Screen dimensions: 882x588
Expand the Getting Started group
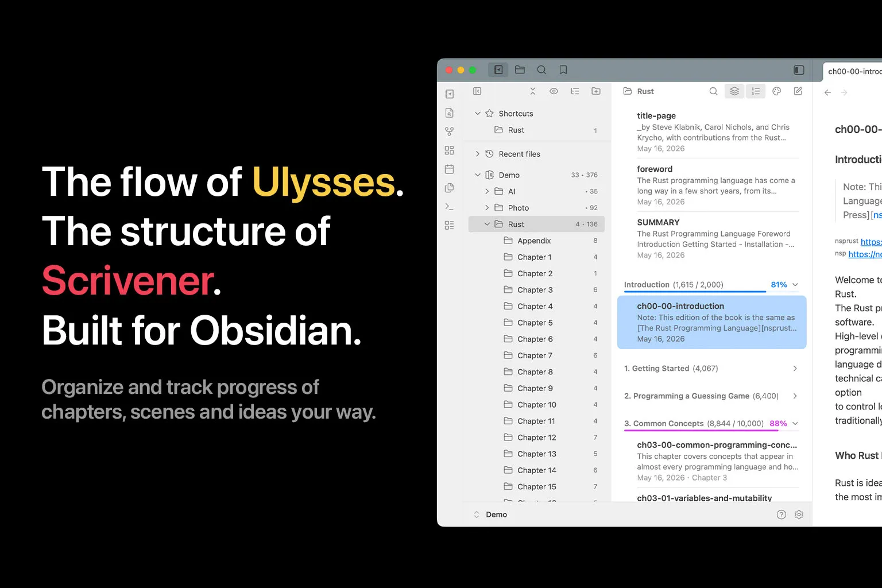click(795, 369)
